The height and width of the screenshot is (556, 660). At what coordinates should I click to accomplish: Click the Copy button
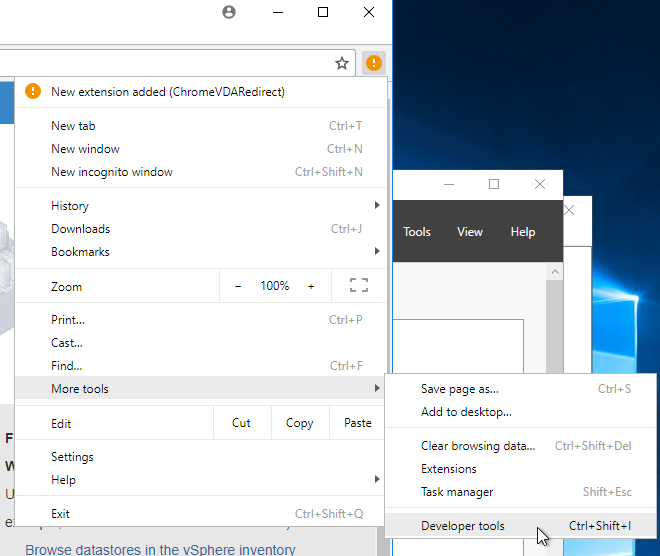coord(300,423)
